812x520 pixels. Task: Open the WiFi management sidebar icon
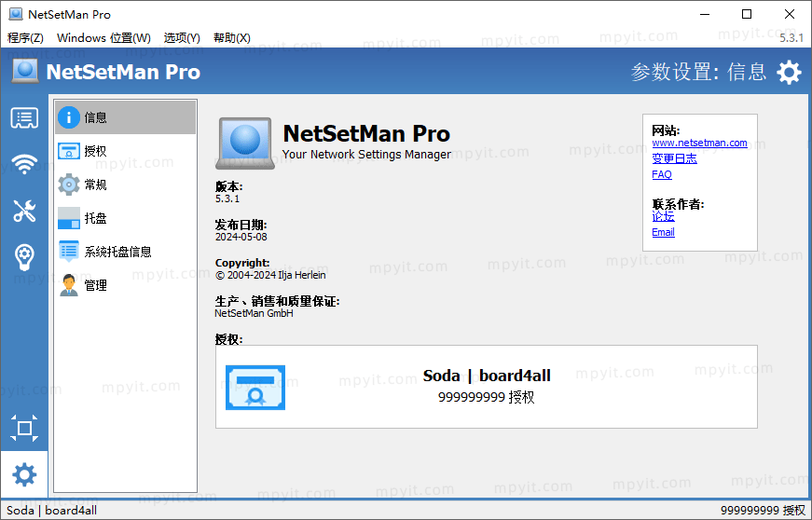tap(24, 165)
